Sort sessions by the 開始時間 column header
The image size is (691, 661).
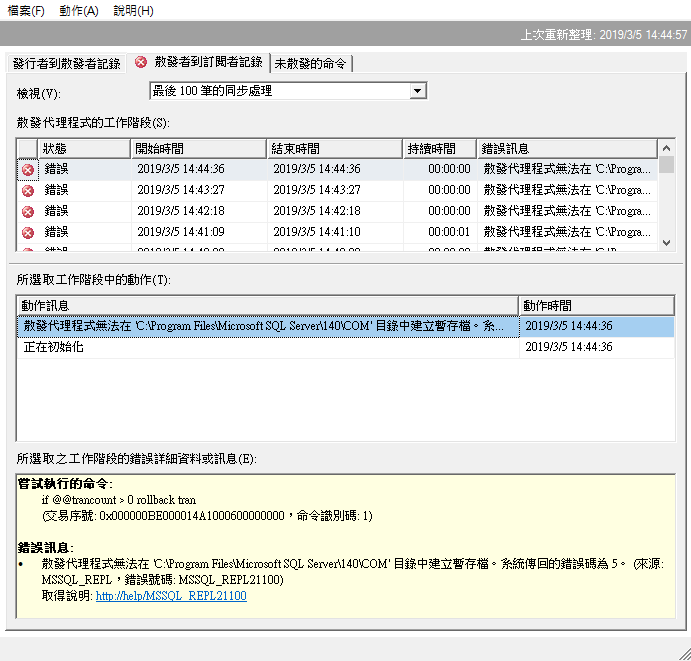tap(198, 148)
